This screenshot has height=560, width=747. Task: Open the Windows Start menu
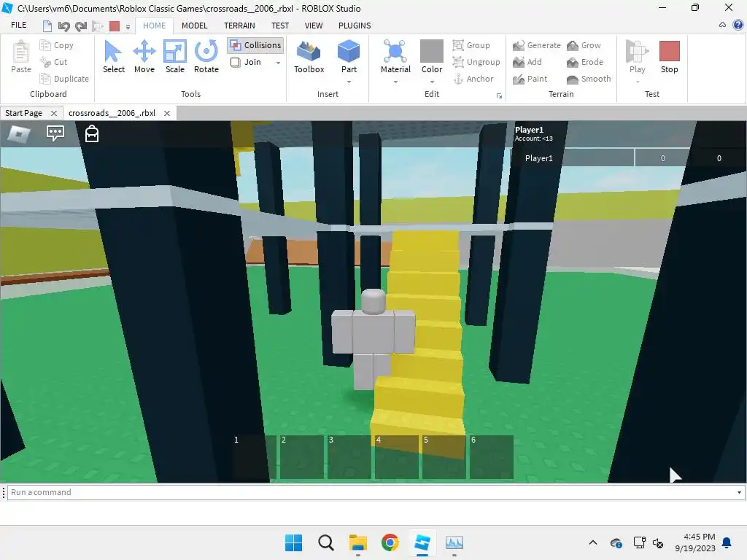[293, 542]
